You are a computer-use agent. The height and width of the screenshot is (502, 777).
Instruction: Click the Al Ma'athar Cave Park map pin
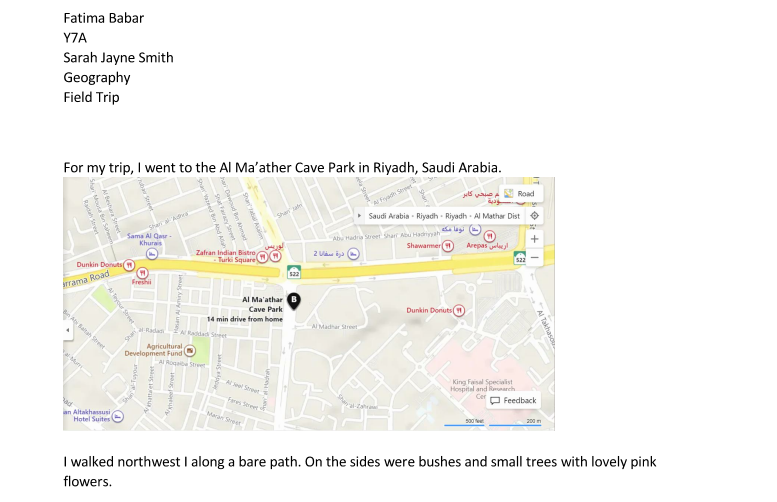coord(293,299)
